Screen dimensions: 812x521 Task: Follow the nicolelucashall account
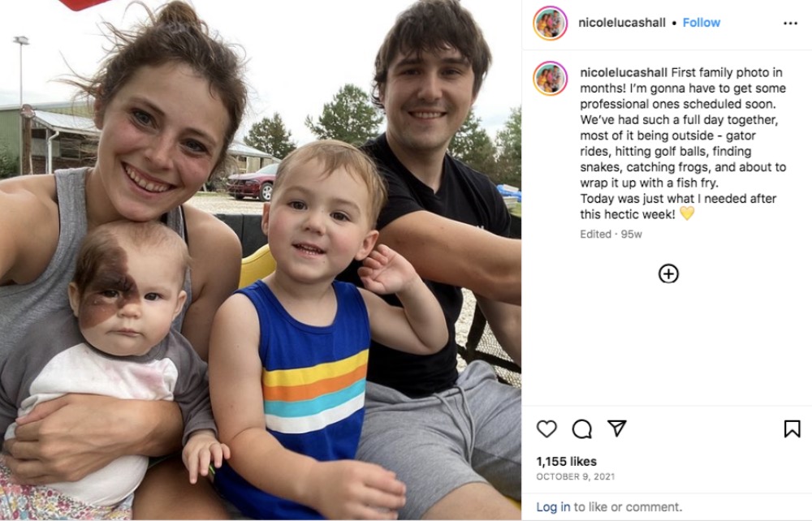point(702,23)
